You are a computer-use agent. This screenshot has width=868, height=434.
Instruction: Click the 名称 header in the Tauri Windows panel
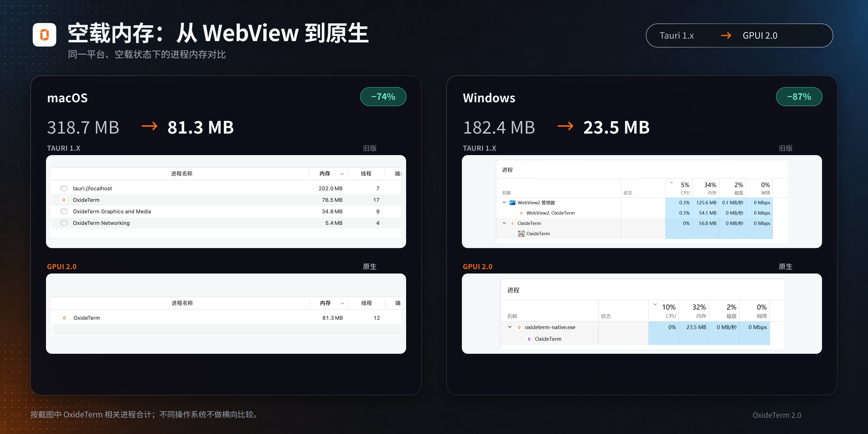click(x=506, y=193)
